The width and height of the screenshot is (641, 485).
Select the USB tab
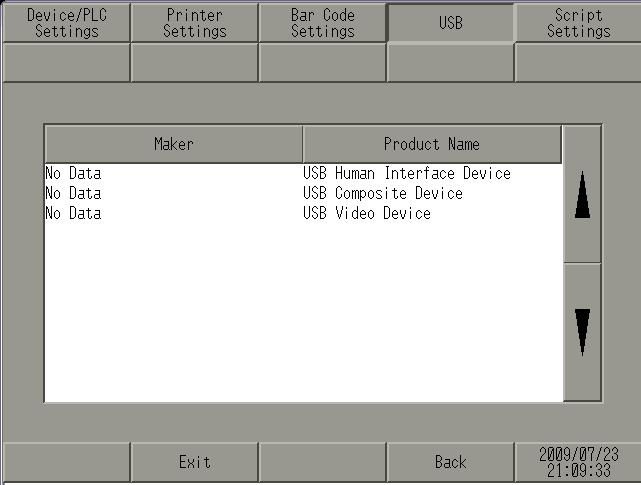[x=450, y=23]
